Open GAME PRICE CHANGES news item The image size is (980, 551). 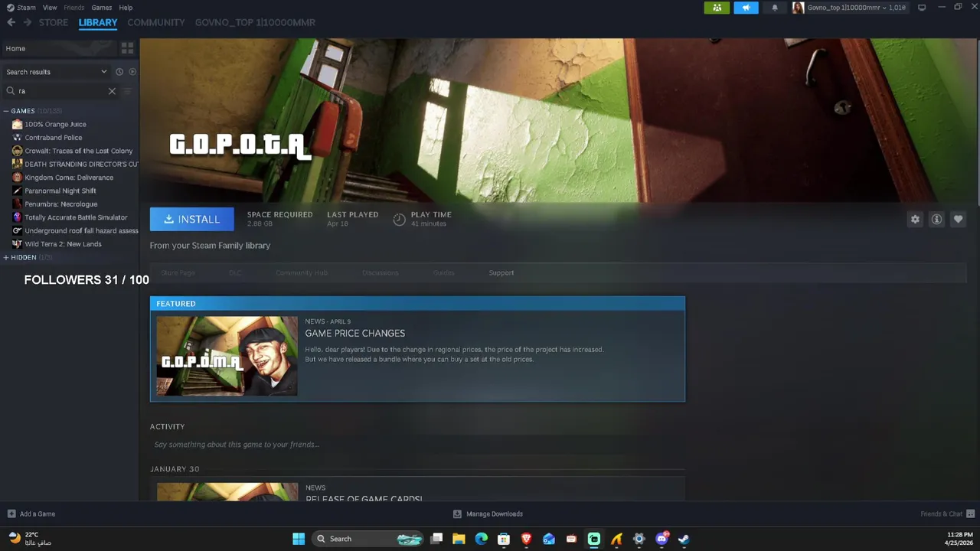355,333
